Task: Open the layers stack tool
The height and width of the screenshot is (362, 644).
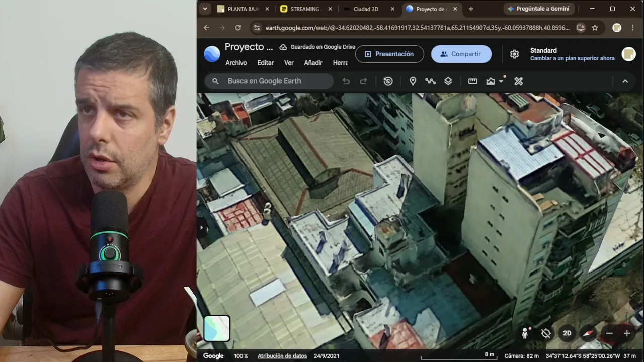Action: click(x=448, y=81)
